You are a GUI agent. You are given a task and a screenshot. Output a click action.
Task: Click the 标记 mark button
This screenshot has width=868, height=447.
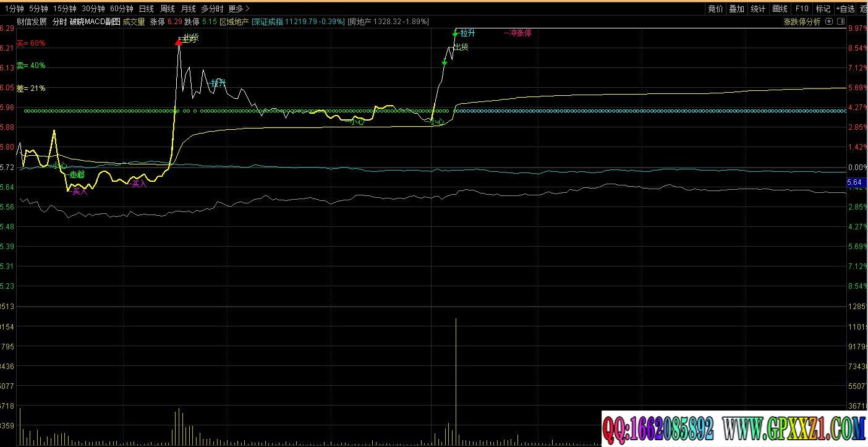(823, 9)
